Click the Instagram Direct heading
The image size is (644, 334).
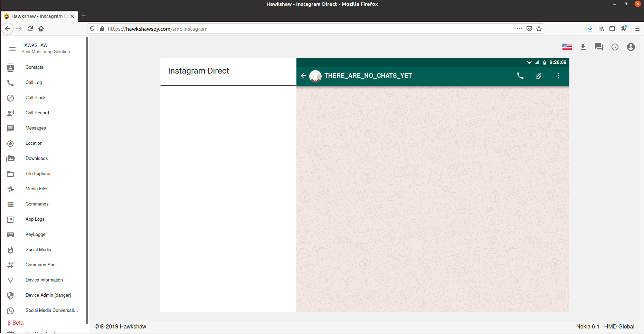(x=198, y=71)
